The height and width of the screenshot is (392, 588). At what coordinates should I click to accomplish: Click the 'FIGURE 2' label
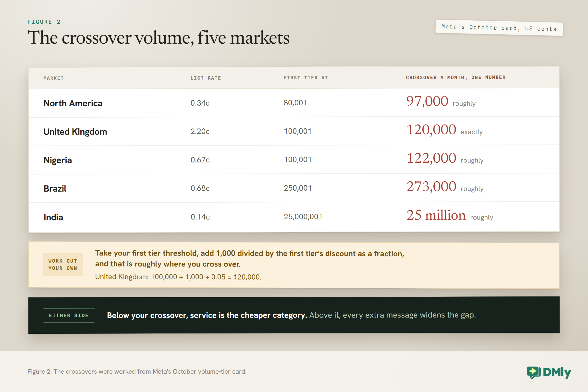pos(44,22)
